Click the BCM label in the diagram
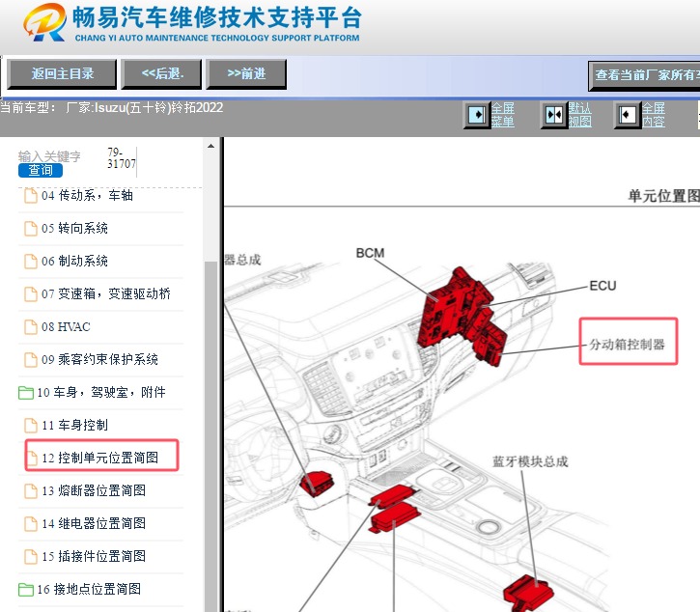The image size is (700, 612). click(370, 253)
